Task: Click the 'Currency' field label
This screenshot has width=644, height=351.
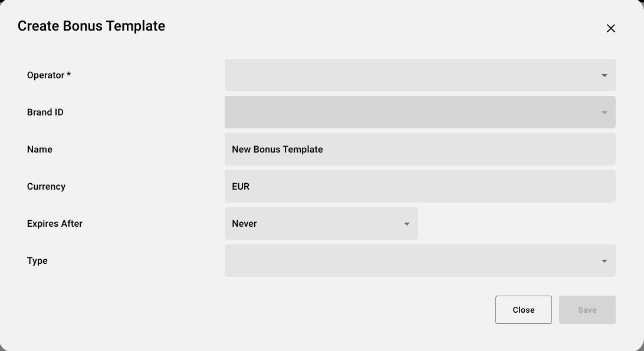Action: click(x=46, y=187)
